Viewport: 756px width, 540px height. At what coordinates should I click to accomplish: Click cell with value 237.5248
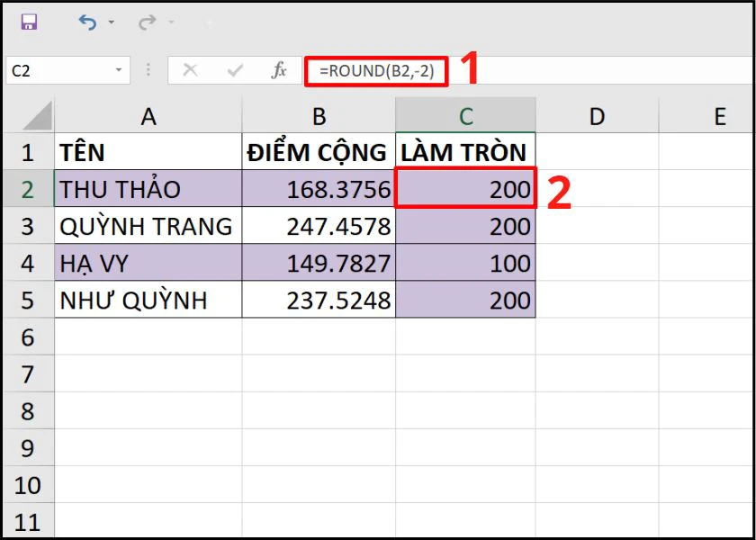319,300
